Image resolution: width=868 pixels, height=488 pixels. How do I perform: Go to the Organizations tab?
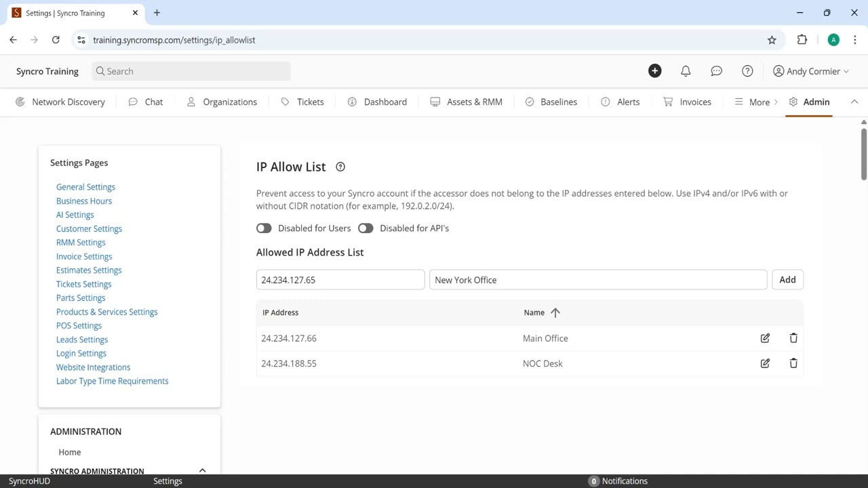[222, 102]
